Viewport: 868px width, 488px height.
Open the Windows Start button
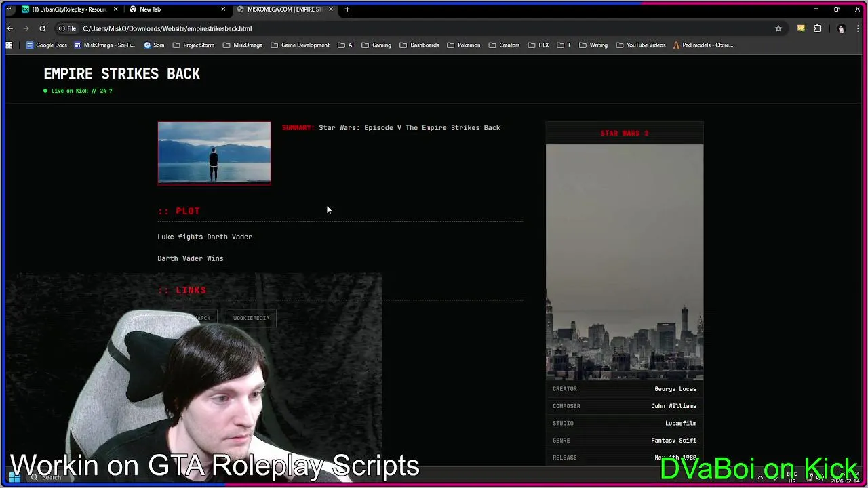(x=14, y=477)
